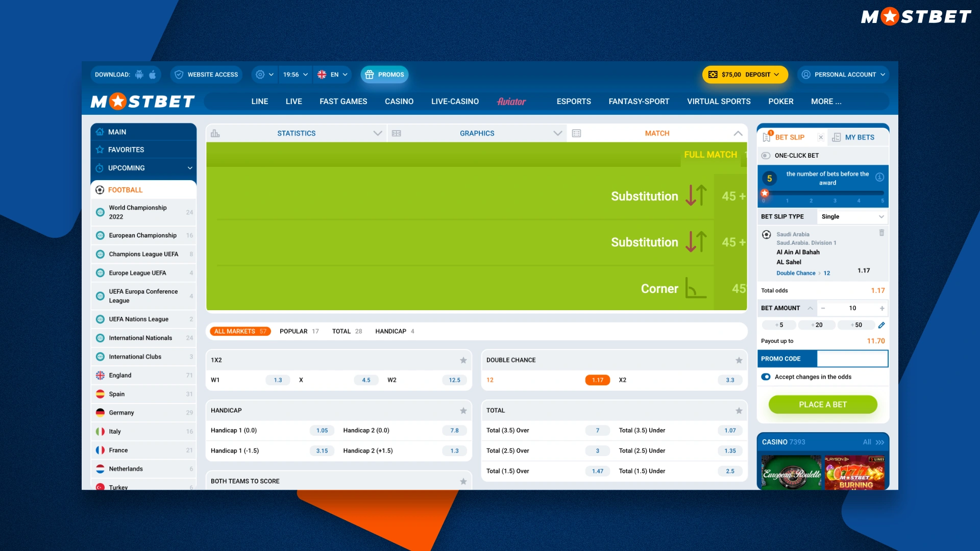980x551 pixels.
Task: Click the bookmark icon on 1X2 market
Action: click(x=463, y=359)
